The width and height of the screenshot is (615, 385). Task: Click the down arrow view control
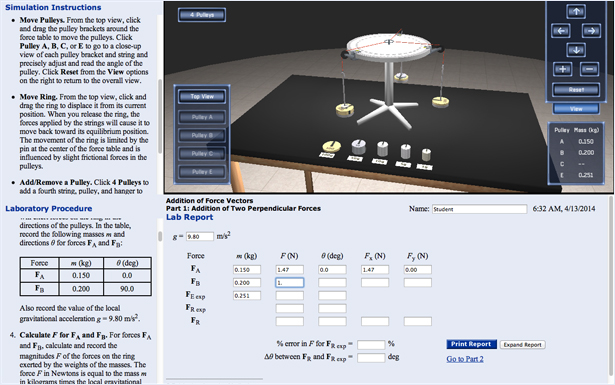[576, 50]
